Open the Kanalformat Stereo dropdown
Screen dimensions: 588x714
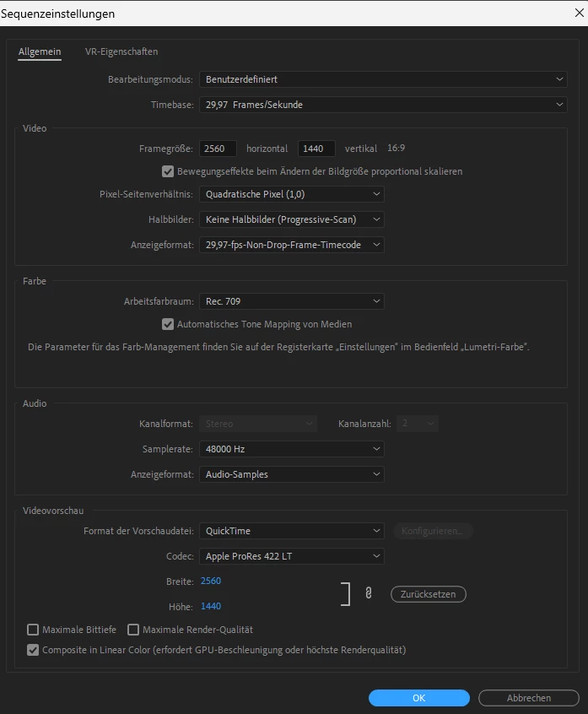pyautogui.click(x=258, y=424)
